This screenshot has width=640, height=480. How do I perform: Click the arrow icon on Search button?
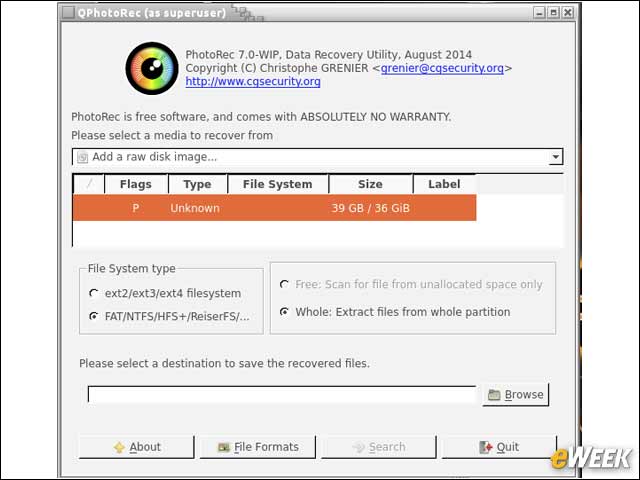coord(358,447)
